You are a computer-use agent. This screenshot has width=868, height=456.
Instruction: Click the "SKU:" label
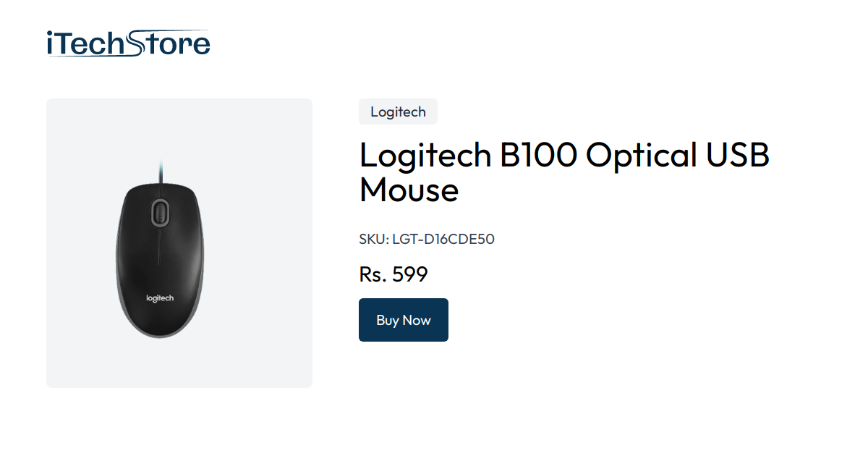(374, 239)
